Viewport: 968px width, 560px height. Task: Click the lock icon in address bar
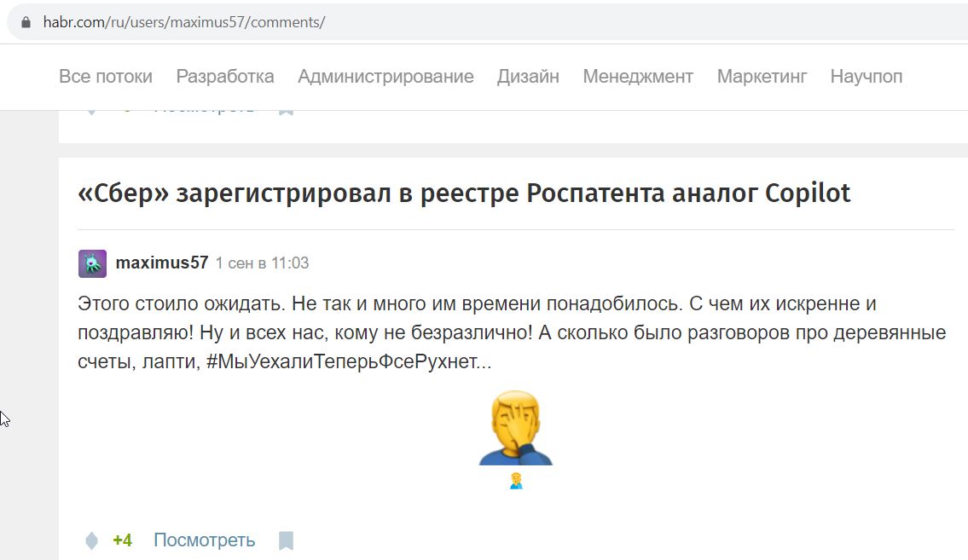(26, 22)
